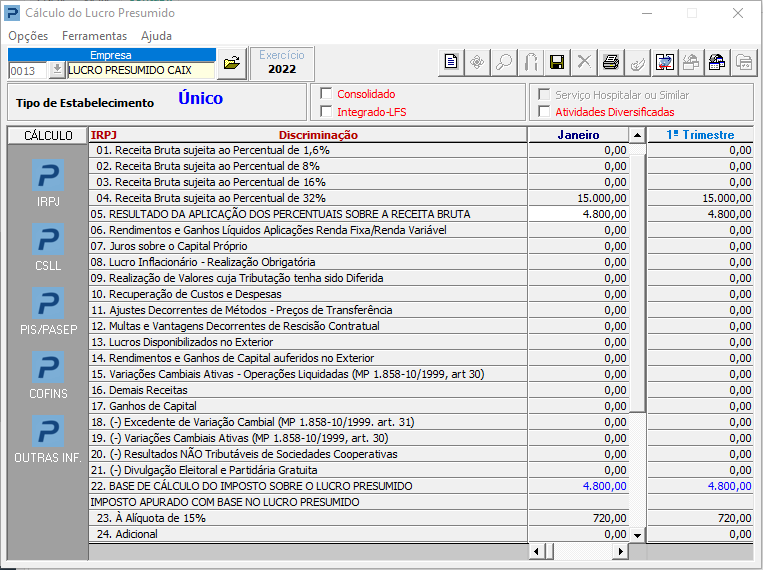Click the horizontal scroll right arrow
763x570 pixels.
(620, 552)
